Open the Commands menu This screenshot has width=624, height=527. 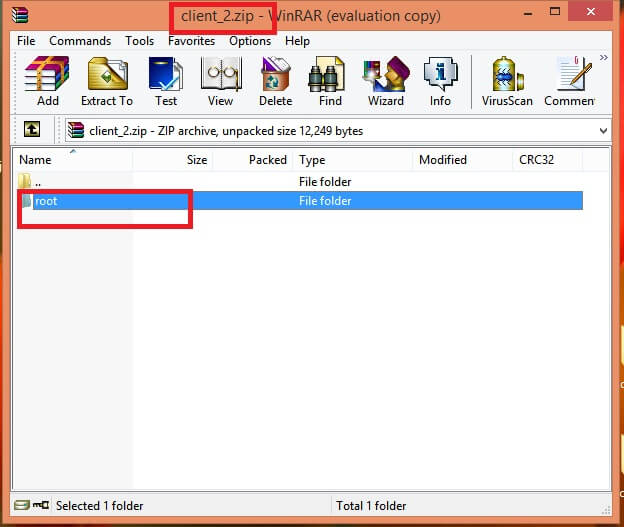[80, 41]
